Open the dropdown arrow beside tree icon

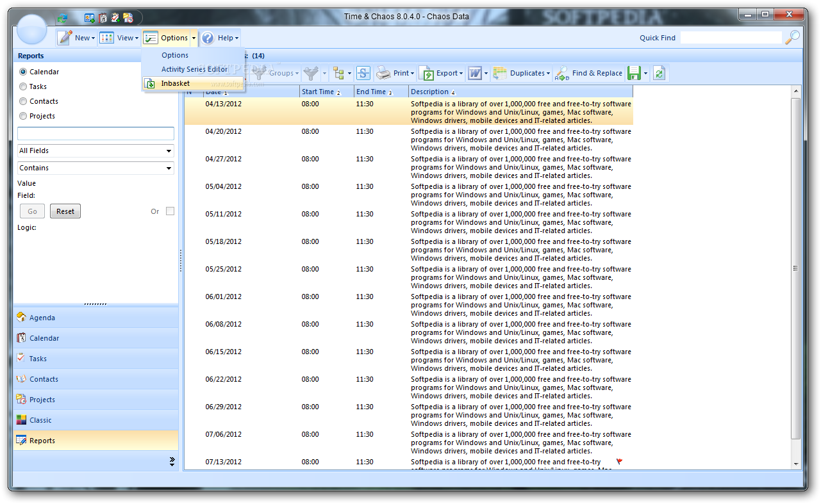(349, 74)
